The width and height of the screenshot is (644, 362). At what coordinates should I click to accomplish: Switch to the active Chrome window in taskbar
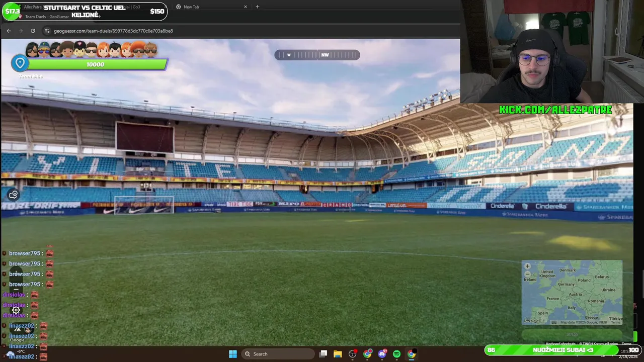coord(412,354)
